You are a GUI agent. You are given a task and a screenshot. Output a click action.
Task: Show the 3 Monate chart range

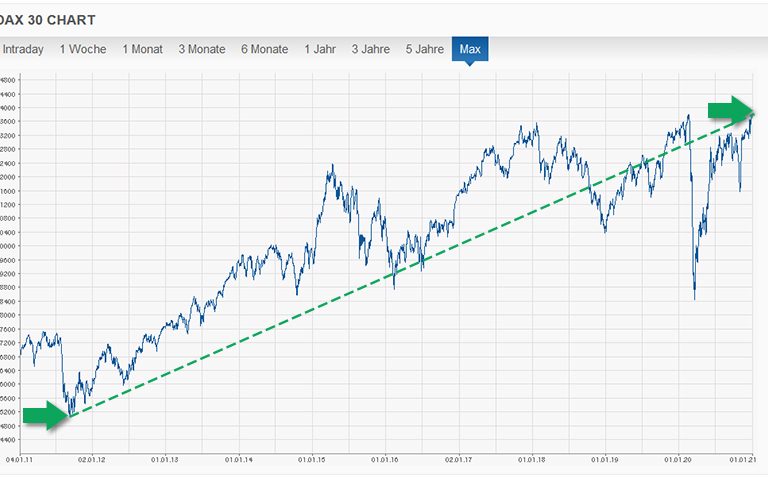pos(202,49)
